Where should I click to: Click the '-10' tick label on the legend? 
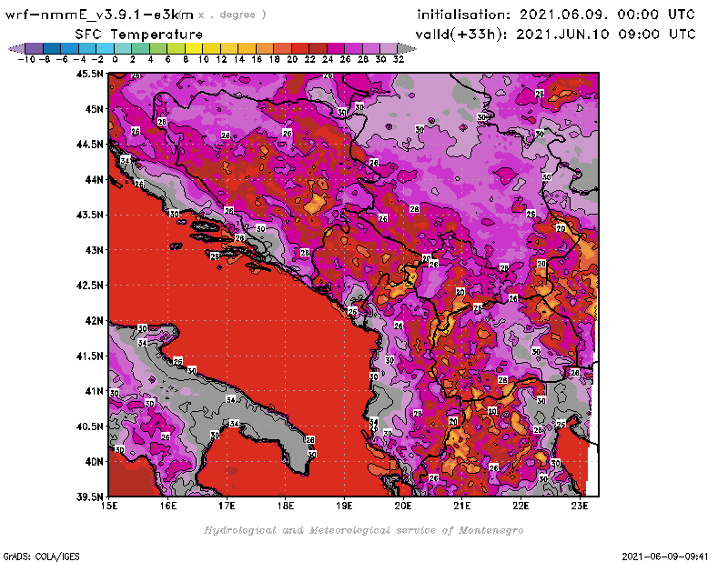25,59
